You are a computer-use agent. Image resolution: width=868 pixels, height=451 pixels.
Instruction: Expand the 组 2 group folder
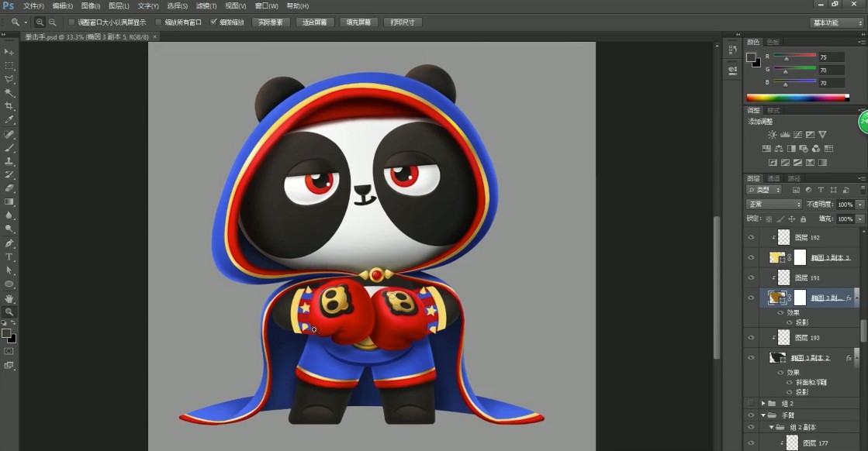[763, 404]
